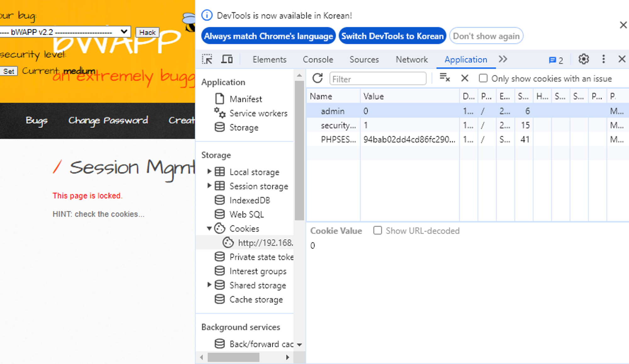Click the sidebar vertical scrollbar thumb

pos(299,151)
